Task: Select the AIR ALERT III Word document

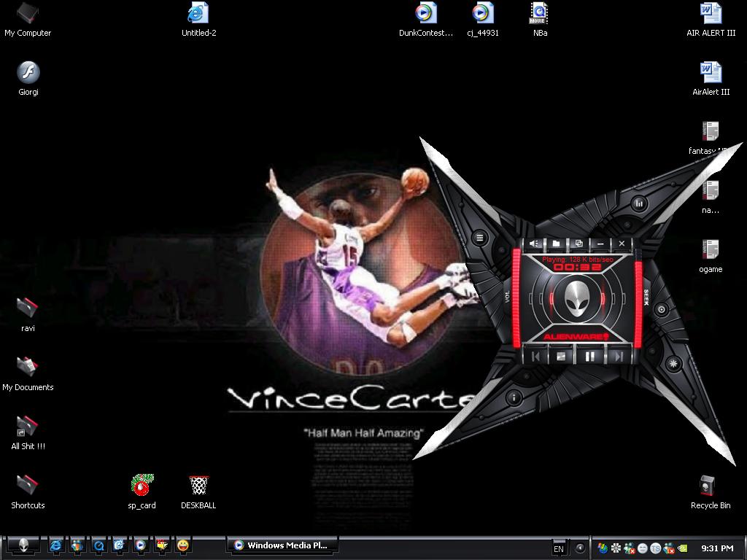Action: pos(711,20)
